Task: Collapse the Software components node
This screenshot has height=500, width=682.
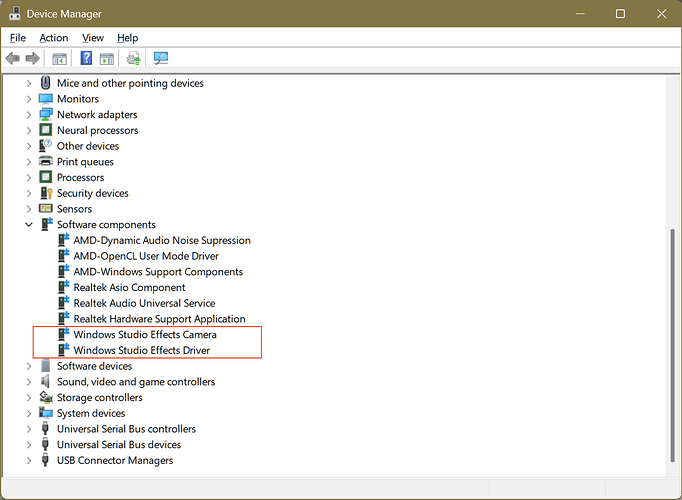Action: [x=29, y=224]
